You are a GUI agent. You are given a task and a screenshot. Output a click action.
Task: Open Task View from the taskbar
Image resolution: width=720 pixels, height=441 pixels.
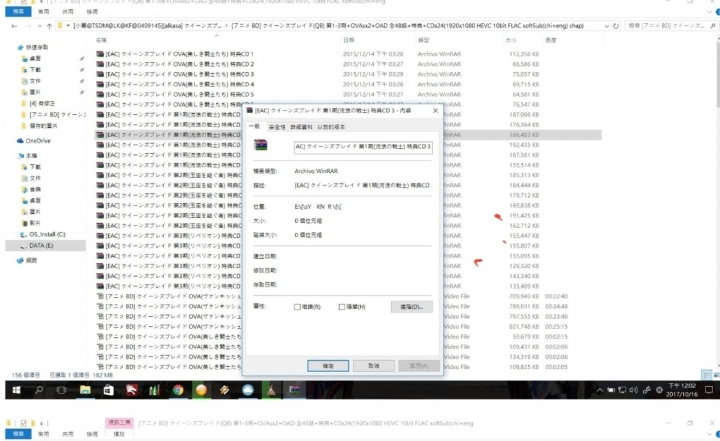(61, 390)
